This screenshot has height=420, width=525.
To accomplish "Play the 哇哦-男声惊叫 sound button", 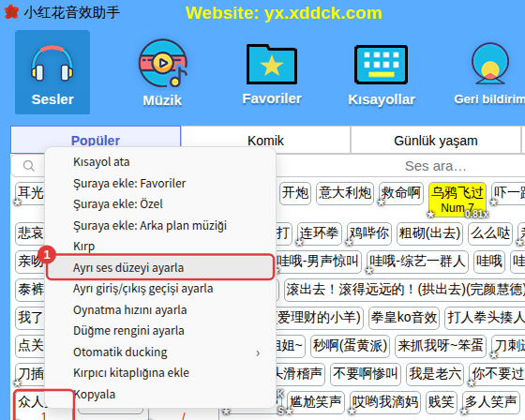I will (x=318, y=262).
